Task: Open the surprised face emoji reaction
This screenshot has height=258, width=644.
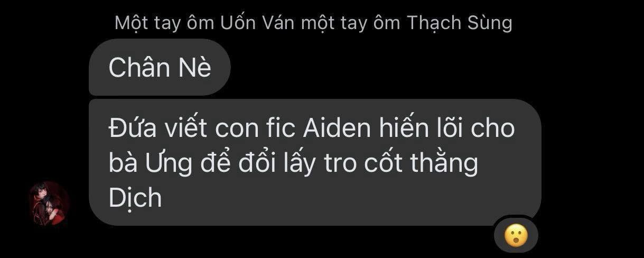Action: tap(516, 235)
